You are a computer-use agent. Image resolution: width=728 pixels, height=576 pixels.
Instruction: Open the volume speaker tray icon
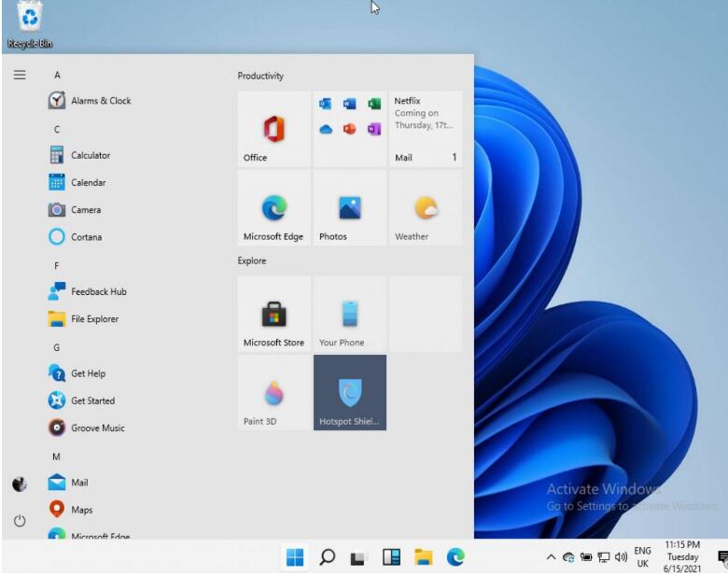pos(621,557)
